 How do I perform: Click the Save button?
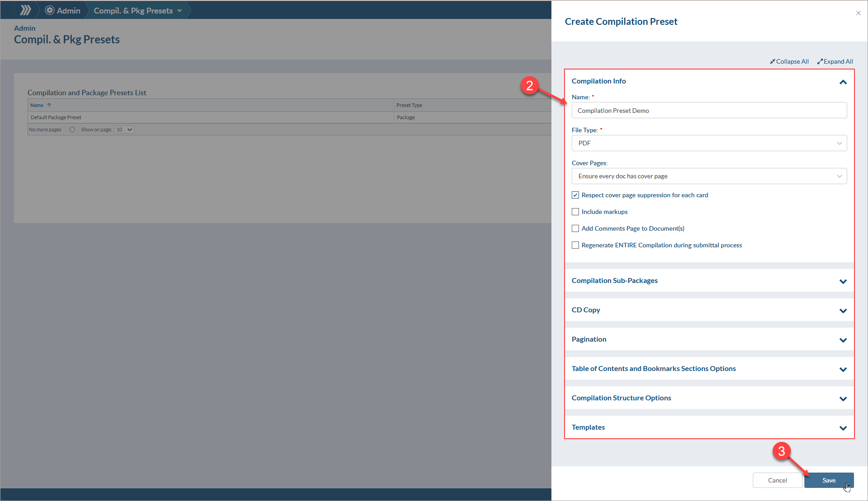tap(828, 480)
